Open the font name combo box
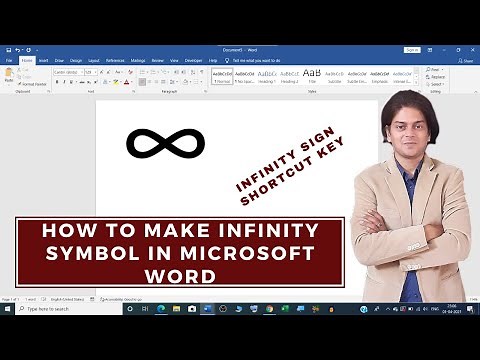The height and width of the screenshot is (360, 480). point(68,72)
